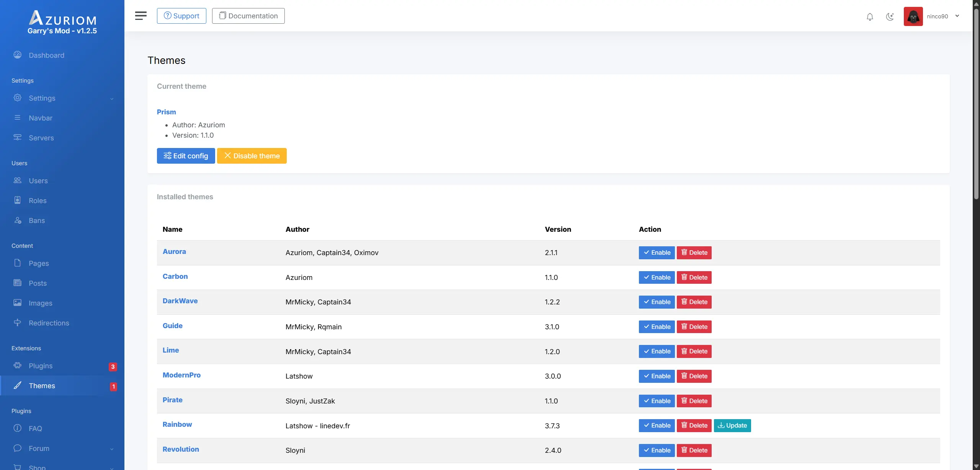The height and width of the screenshot is (470, 980).
Task: Click the Settings gear icon in sidebar
Action: [17, 98]
